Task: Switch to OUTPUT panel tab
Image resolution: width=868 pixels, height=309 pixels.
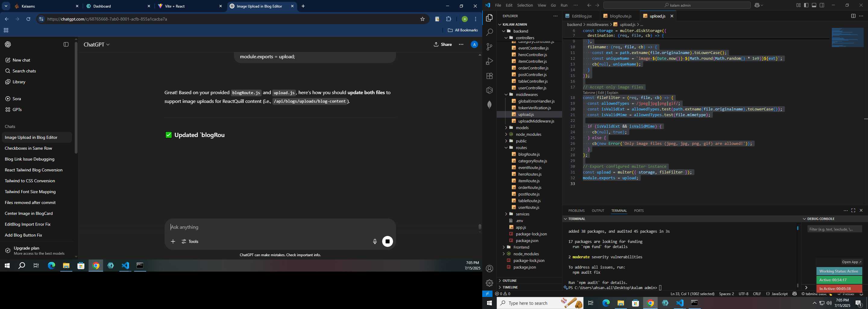Action: tap(598, 211)
